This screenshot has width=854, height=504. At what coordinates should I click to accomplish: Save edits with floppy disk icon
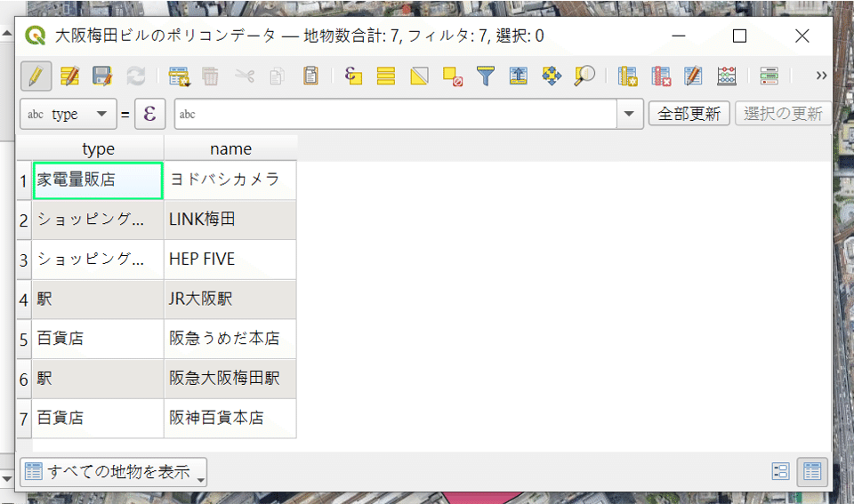pyautogui.click(x=102, y=76)
